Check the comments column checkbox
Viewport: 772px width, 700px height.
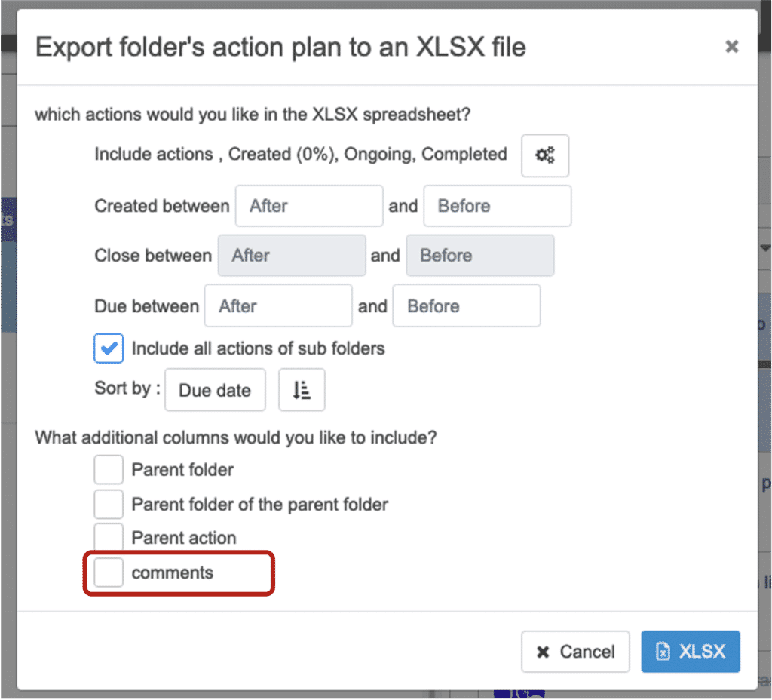tap(109, 573)
